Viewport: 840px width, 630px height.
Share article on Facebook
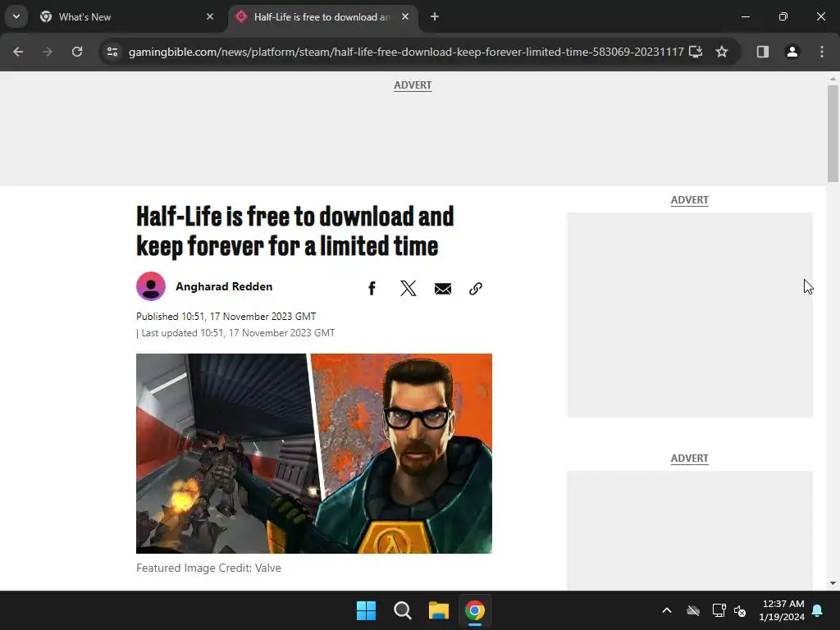click(372, 289)
